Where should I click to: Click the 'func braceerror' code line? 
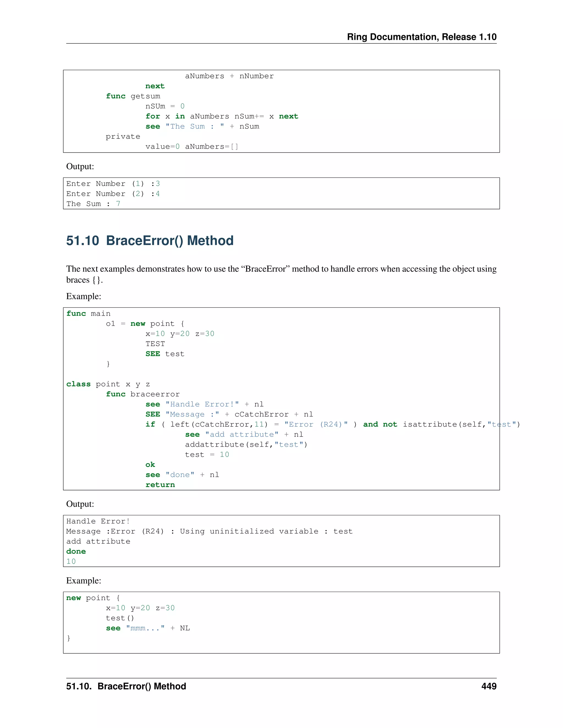point(142,394)
